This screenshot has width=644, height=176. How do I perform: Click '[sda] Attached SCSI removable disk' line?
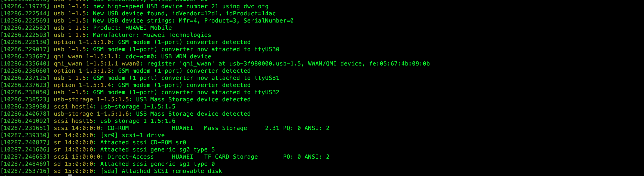point(111,171)
